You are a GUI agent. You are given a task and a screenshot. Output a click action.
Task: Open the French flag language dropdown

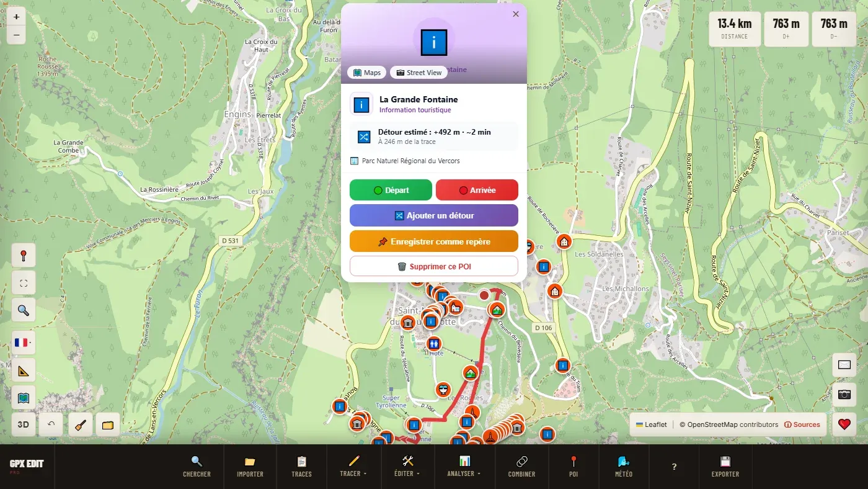coord(24,343)
